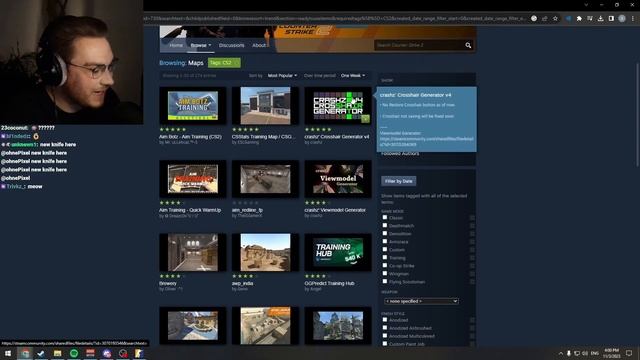Remove the Tags: CS2 filter
The width and height of the screenshot is (640, 360).
(x=224, y=63)
